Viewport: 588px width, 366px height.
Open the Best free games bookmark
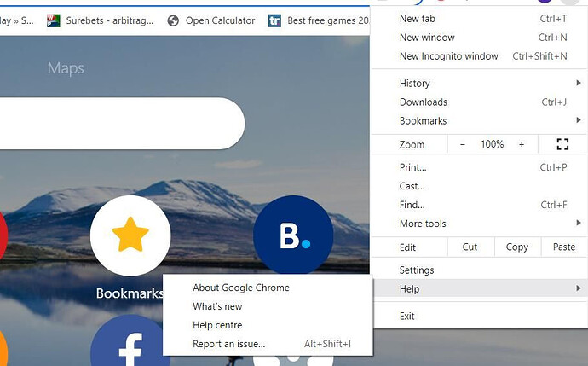coord(319,20)
